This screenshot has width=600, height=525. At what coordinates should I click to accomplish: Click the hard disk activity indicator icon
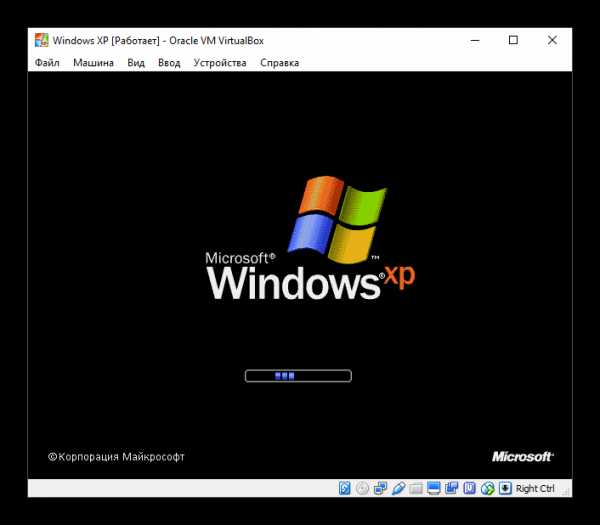tap(344, 488)
